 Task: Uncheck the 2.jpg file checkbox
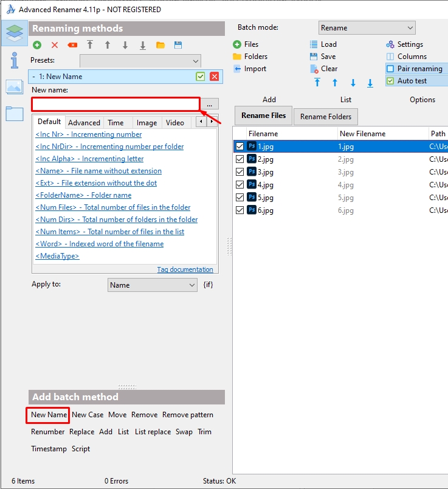pos(240,159)
